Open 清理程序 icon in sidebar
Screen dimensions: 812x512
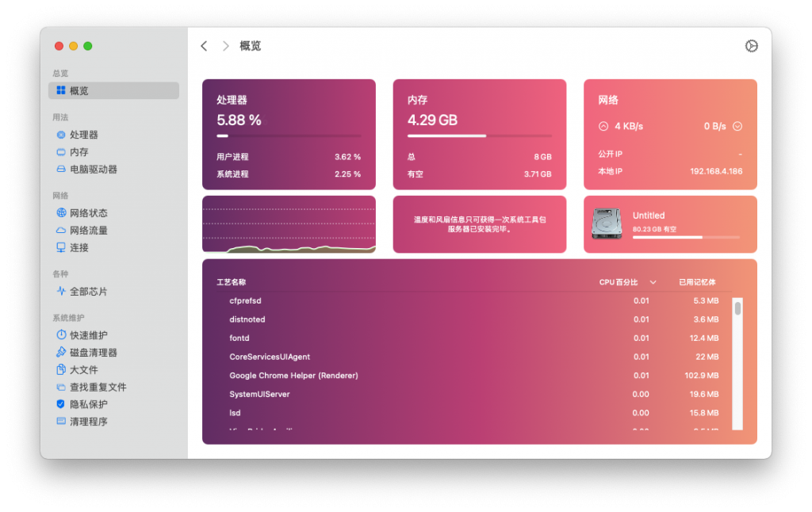point(60,421)
